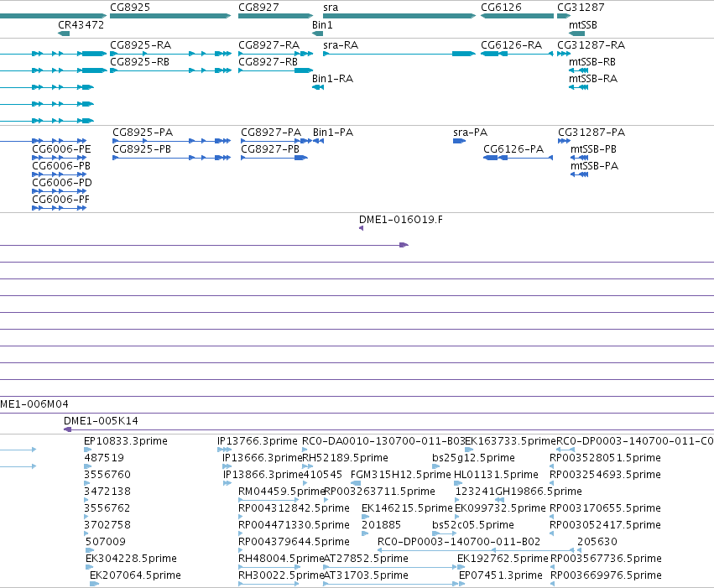This screenshot has height=588, width=714.
Task: Click the DME1-016O19.F clone label
Action: coord(401,220)
